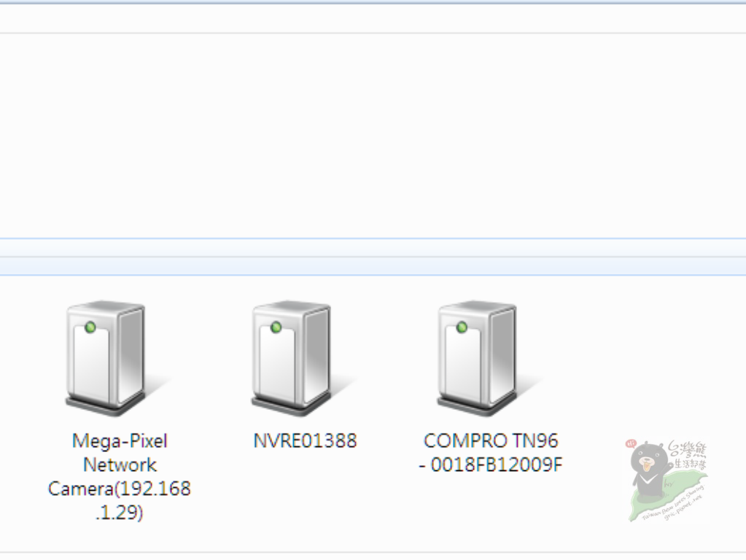This screenshot has height=560, width=746.
Task: Click the ".1.29)" line of camera label
Action: (x=119, y=513)
